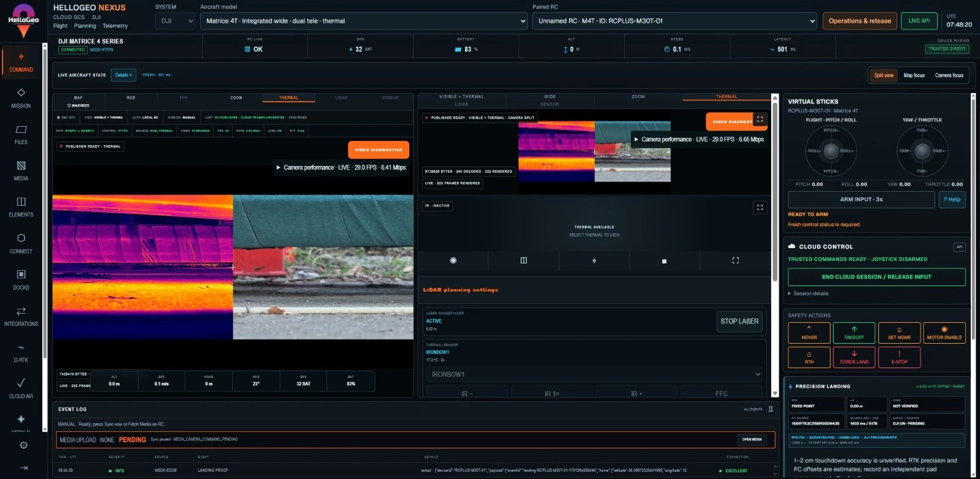This screenshot has height=479, width=980.
Task: Open the Docks sidebar section
Action: (x=21, y=280)
